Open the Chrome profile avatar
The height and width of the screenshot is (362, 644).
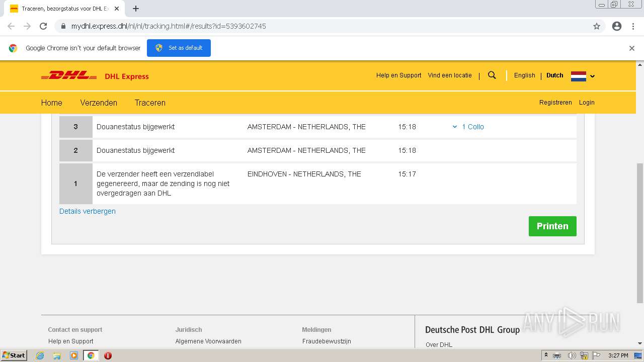pos(617,26)
